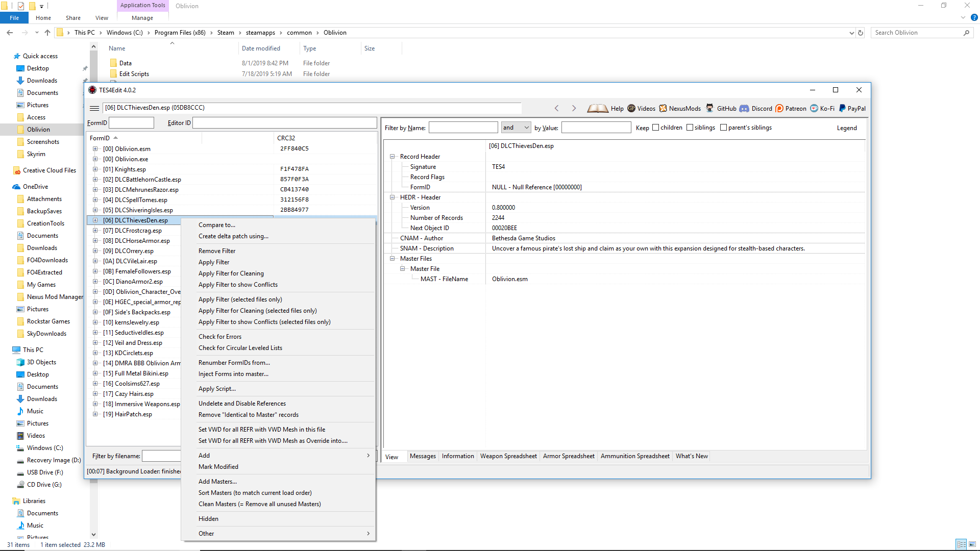Collapse the Master Files node
980x551 pixels.
(x=393, y=259)
